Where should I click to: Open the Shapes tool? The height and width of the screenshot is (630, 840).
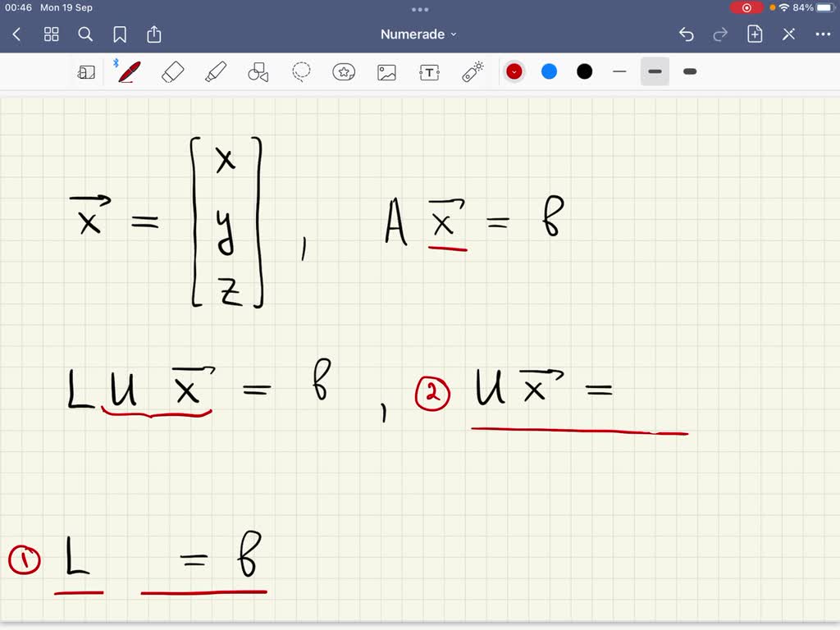coord(257,71)
